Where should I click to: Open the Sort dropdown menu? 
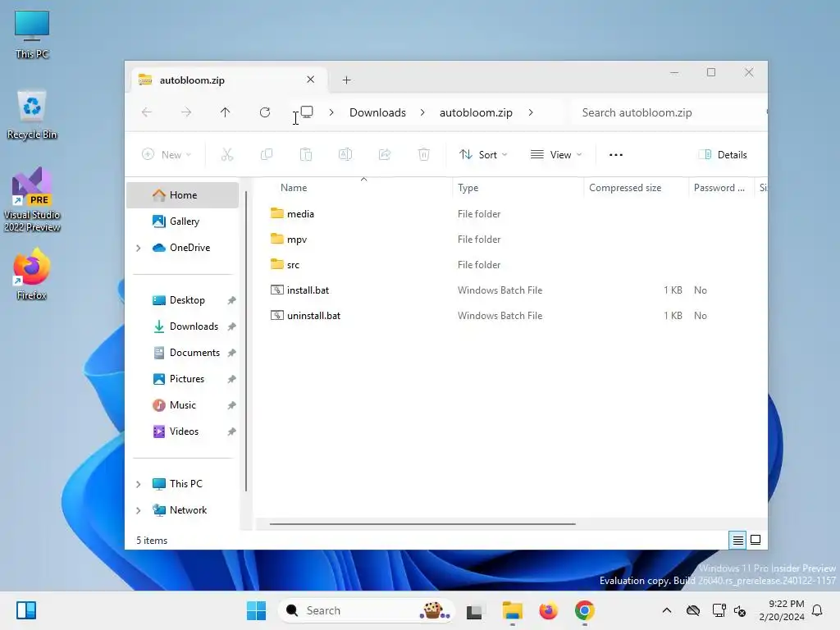click(x=483, y=155)
